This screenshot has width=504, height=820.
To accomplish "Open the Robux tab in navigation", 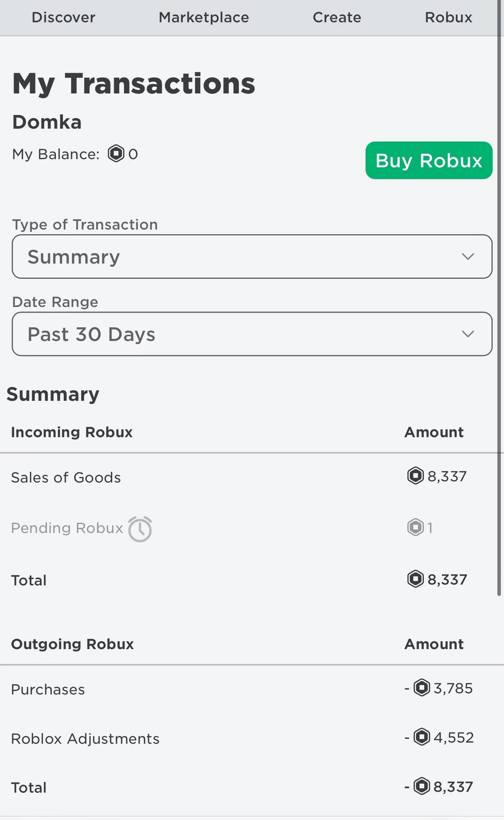I will coord(448,18).
